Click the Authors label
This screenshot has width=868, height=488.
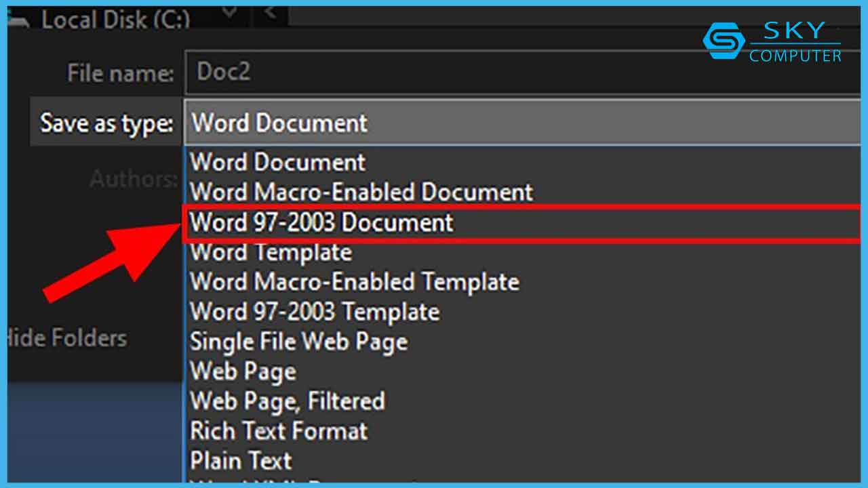[x=133, y=179]
